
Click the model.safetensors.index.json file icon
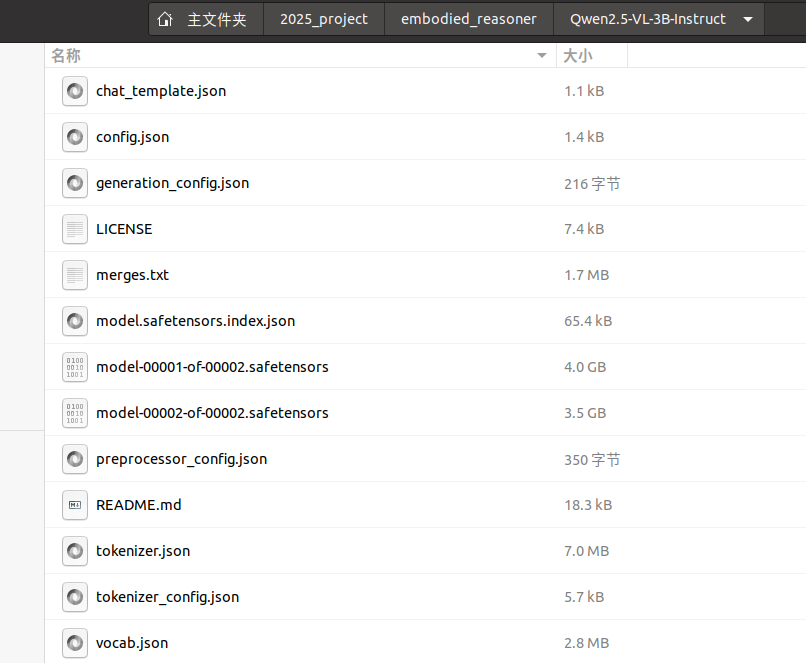tap(75, 321)
